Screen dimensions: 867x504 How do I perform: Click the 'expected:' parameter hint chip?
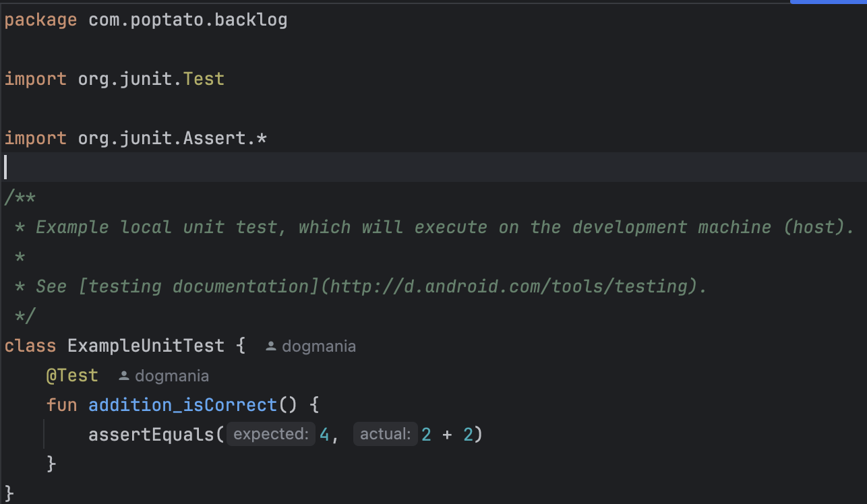(x=270, y=434)
